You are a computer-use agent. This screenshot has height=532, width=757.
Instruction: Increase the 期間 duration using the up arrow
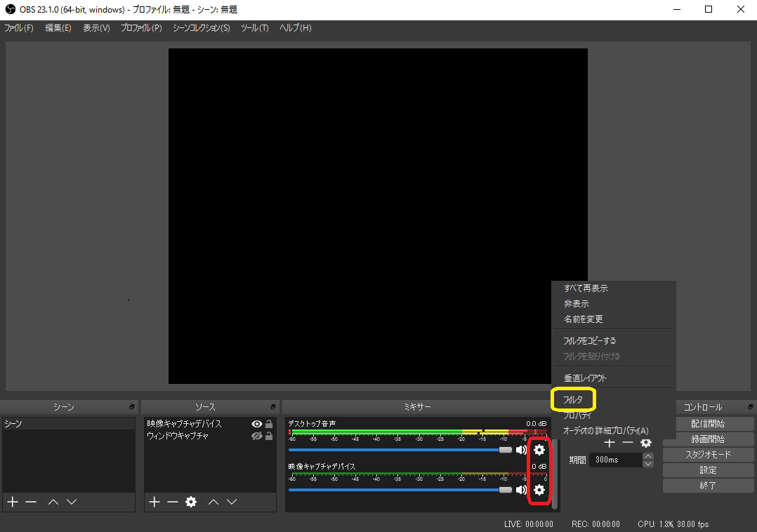click(648, 456)
